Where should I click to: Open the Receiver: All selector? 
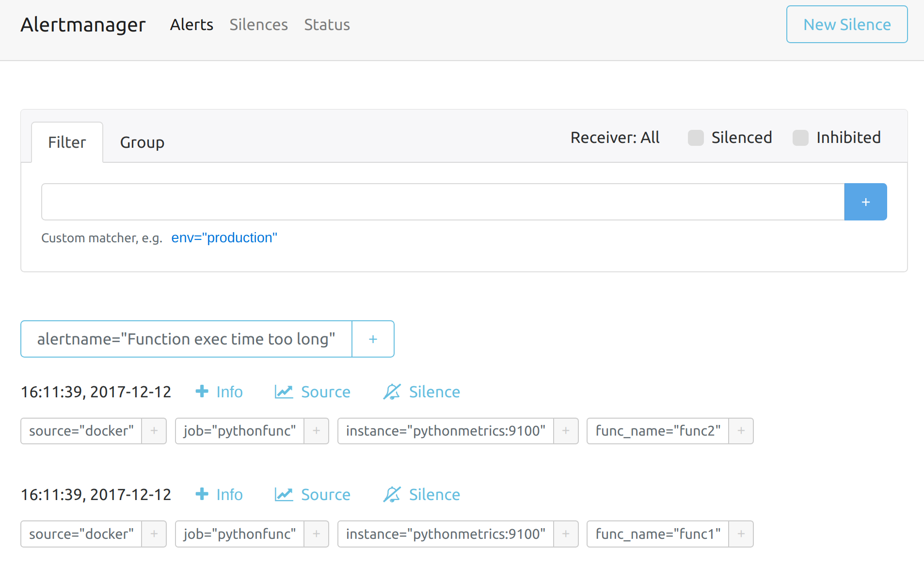615,138
